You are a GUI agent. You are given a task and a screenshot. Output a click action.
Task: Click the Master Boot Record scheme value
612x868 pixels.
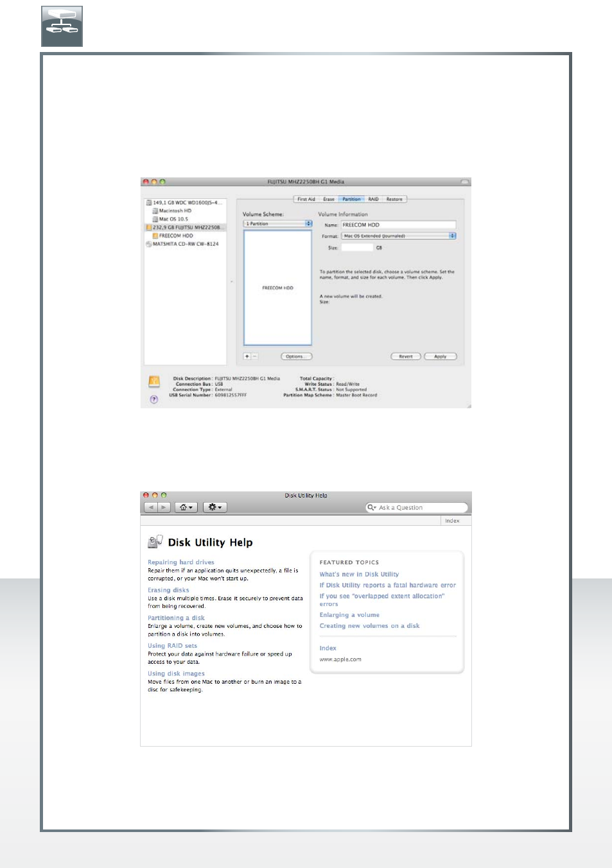356,395
